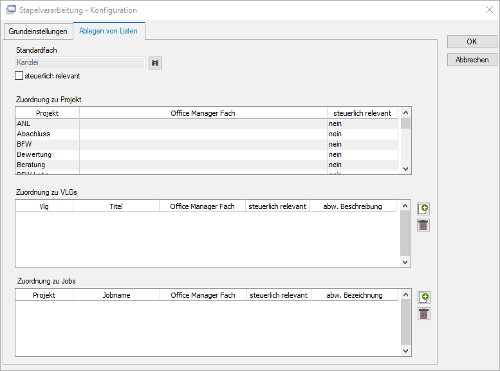Click Office Manager Fach header in VLG table
The image size is (500, 371).
[x=202, y=206]
